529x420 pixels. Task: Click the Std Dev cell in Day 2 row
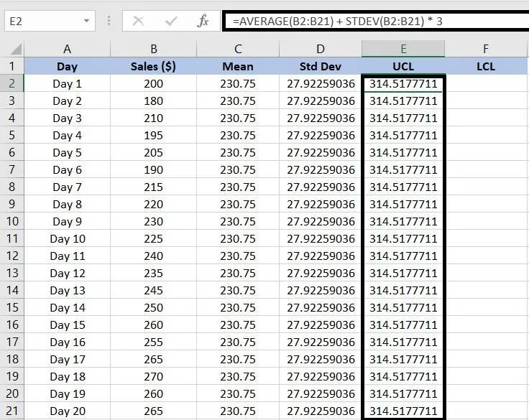click(x=321, y=101)
